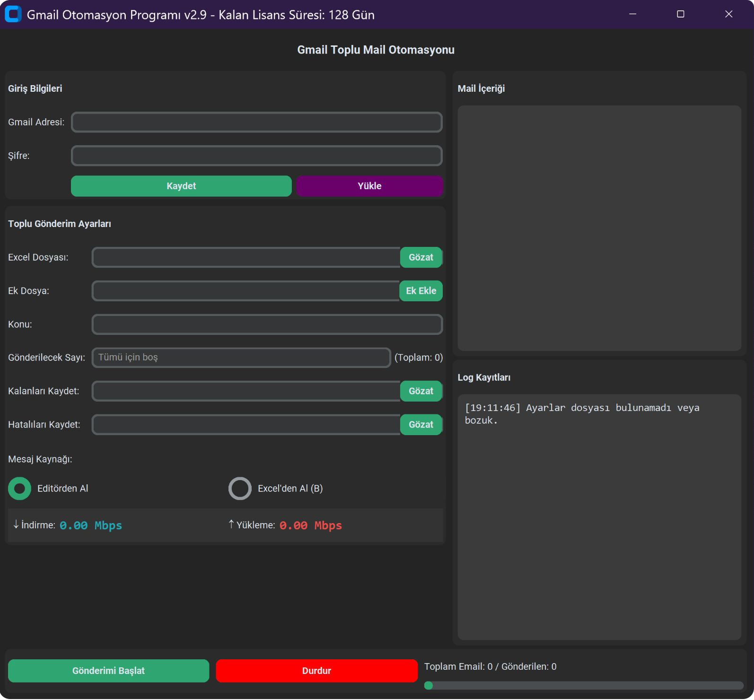
Task: Click inside the Mail İçeriği editor
Action: click(x=599, y=228)
